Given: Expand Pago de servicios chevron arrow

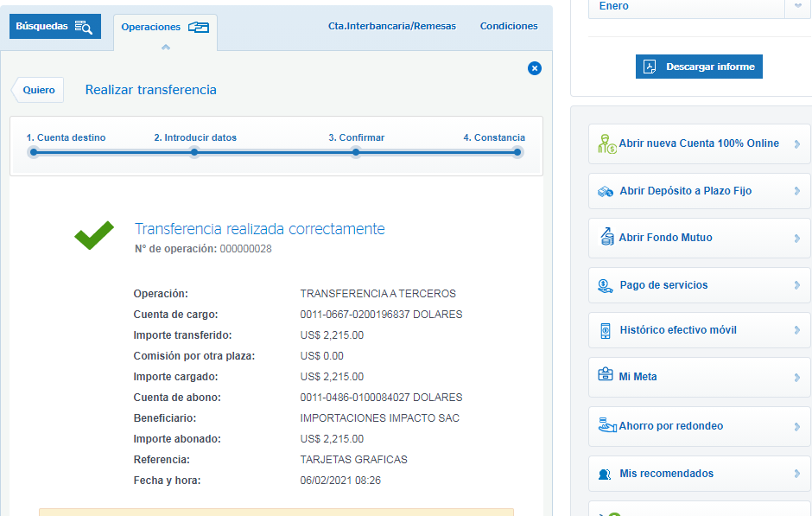Looking at the screenshot, I should (x=797, y=285).
